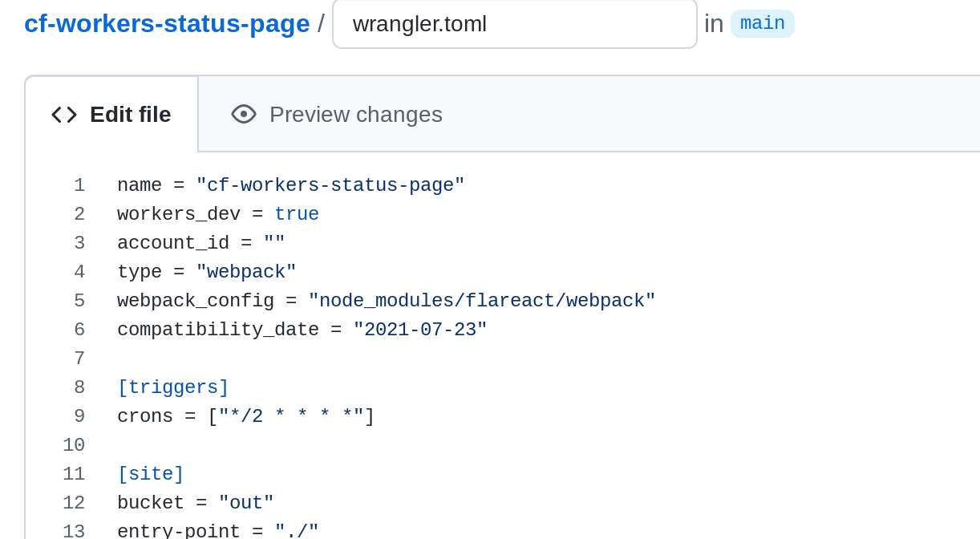Screen dimensions: 980x539
Task: Click line number 10 in the gutter
Action: coord(74,445)
